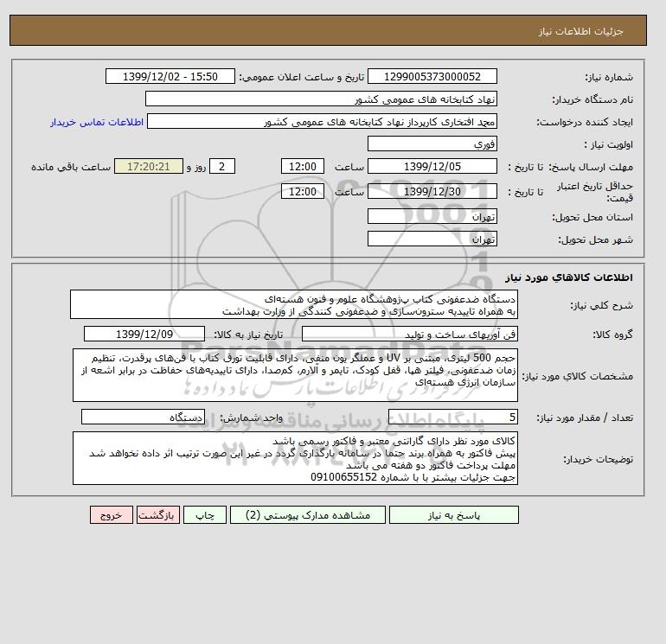Screen dimensions: 666x644
Task: Click the خروج exit button
Action: point(112,515)
